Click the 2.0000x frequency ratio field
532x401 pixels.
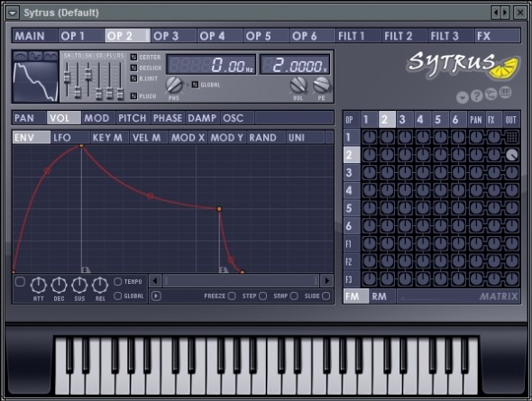point(295,65)
